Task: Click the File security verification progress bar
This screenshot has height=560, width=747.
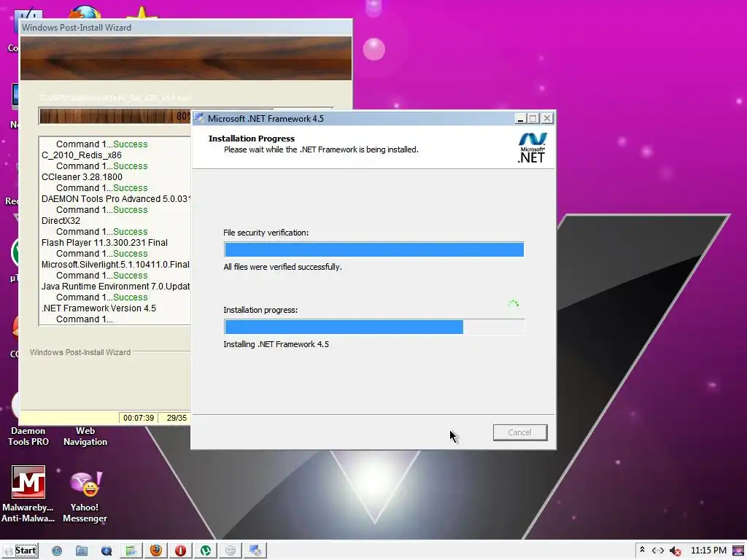Action: click(374, 249)
